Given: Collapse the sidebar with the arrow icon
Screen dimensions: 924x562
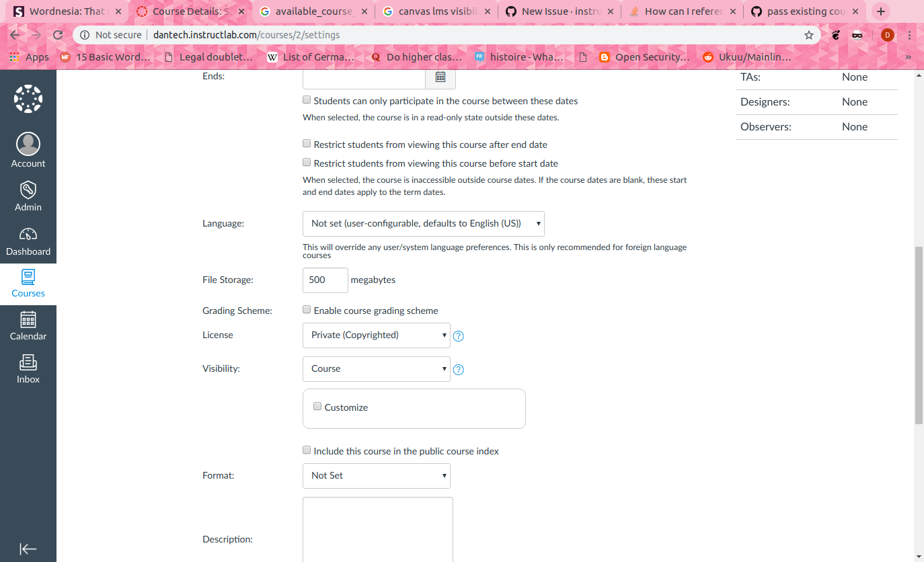Looking at the screenshot, I should click(x=28, y=549).
